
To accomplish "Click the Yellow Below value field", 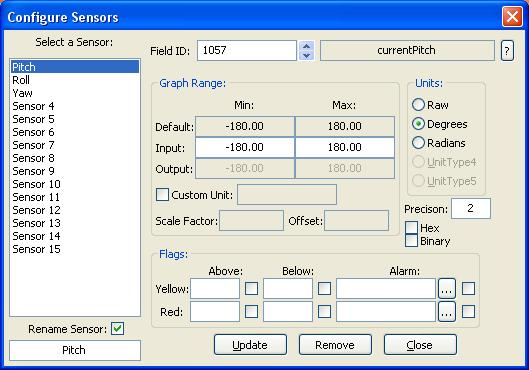I will 288,288.
